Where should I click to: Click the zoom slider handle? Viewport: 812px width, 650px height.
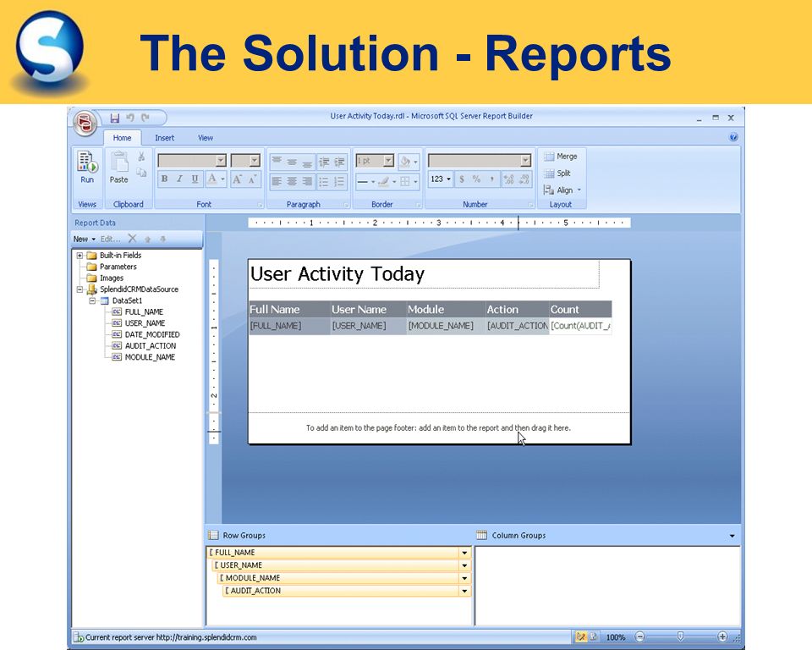tap(680, 636)
